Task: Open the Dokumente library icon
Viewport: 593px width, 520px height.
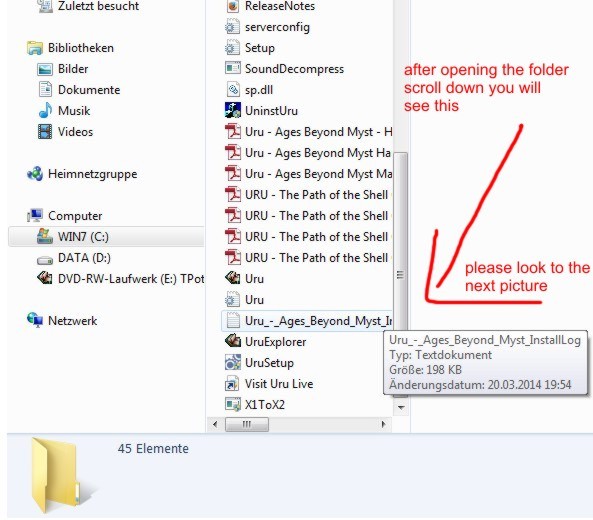Action: [45, 90]
